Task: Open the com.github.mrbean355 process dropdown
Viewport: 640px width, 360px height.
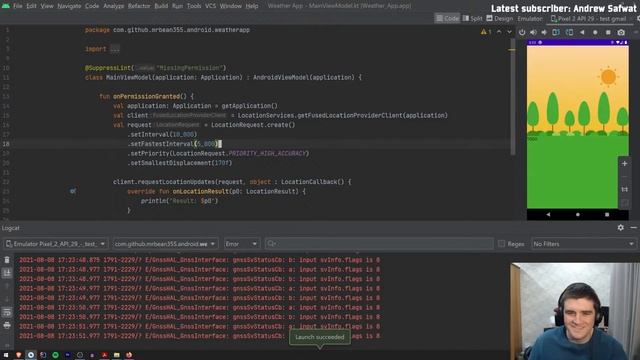Action: click(165, 244)
